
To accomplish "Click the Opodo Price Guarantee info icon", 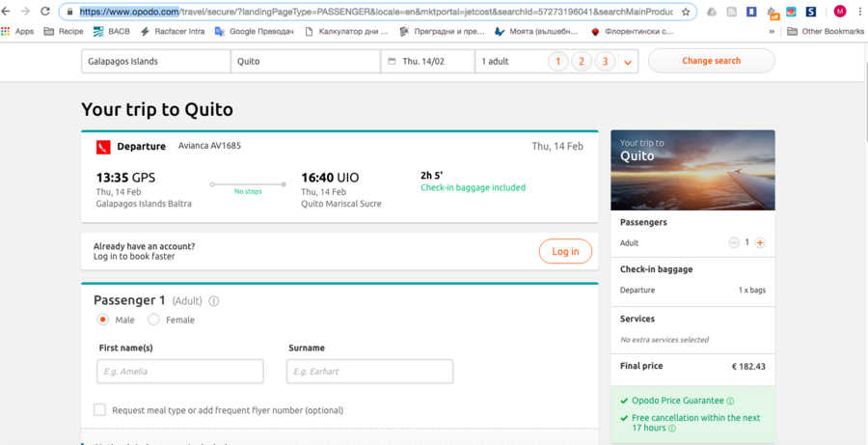I will coord(730,401).
